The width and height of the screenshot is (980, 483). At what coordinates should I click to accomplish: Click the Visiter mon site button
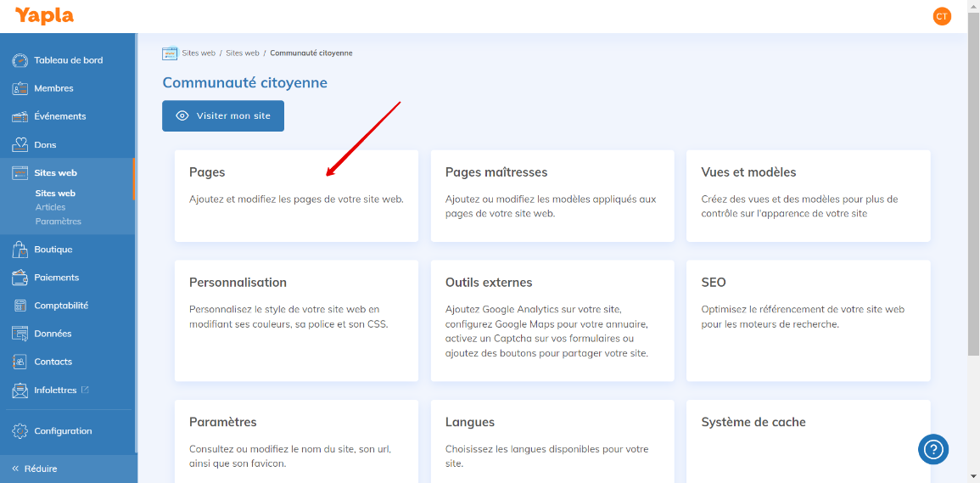223,115
